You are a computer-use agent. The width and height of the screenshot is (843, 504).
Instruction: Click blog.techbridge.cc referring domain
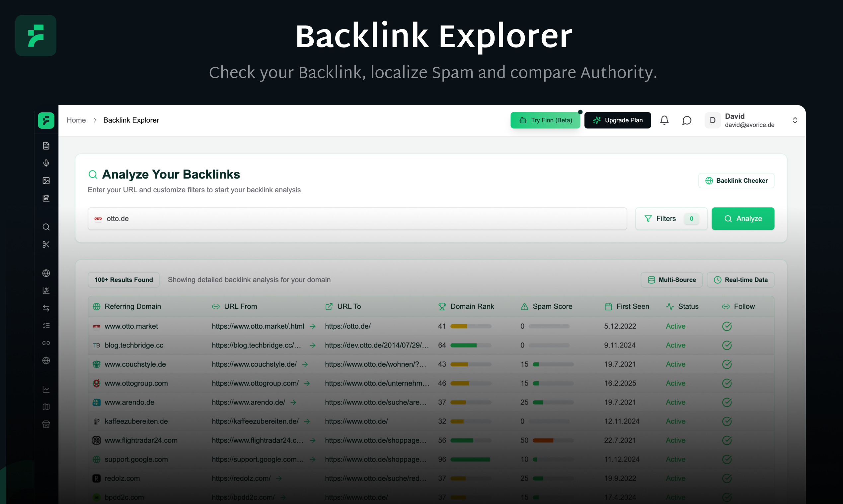134,346
